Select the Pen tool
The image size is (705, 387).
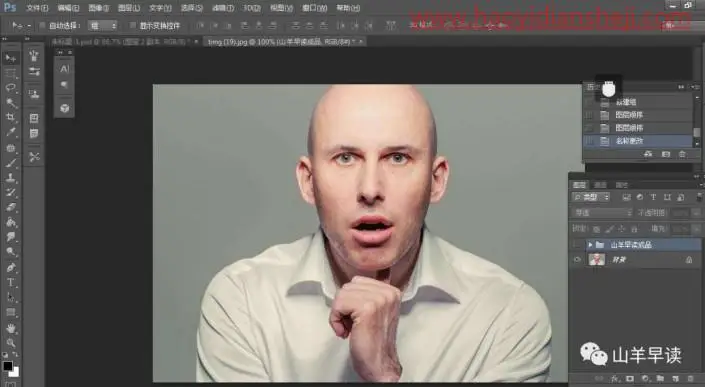[x=10, y=268]
